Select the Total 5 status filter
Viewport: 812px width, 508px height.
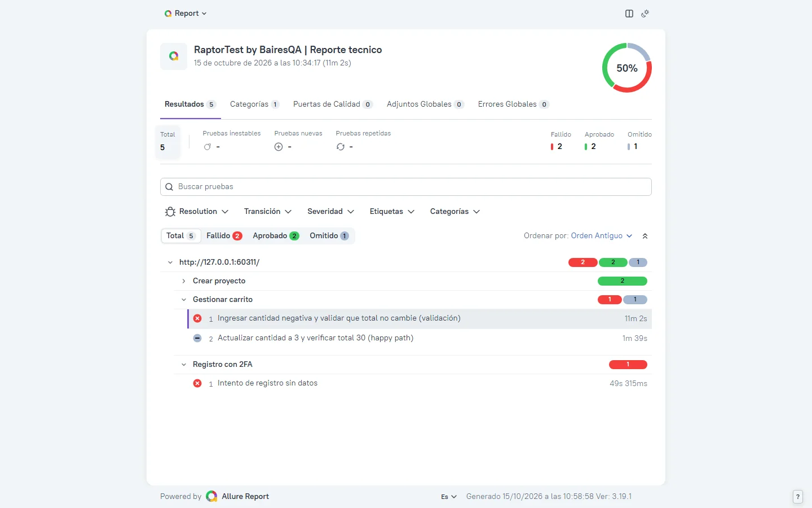pos(181,236)
